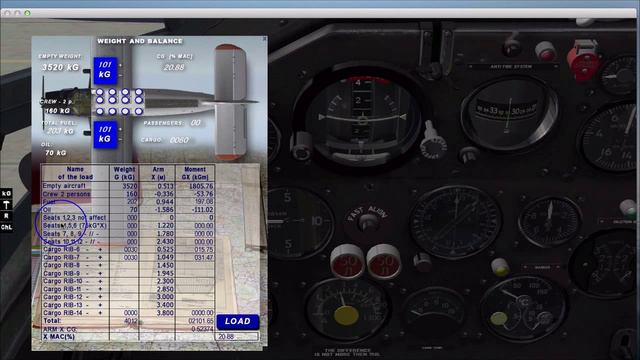This screenshot has height=360, width=640.
Task: Click the 'Total:' row label
Action: (52, 321)
